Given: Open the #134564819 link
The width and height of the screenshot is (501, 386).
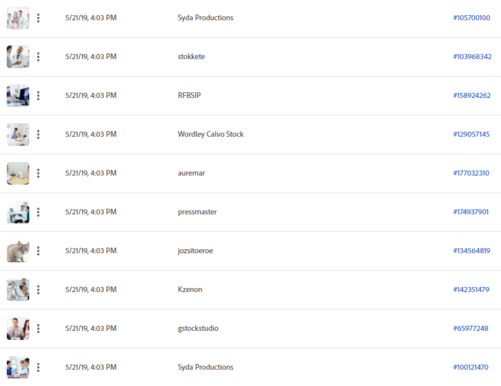Looking at the screenshot, I should tap(471, 251).
